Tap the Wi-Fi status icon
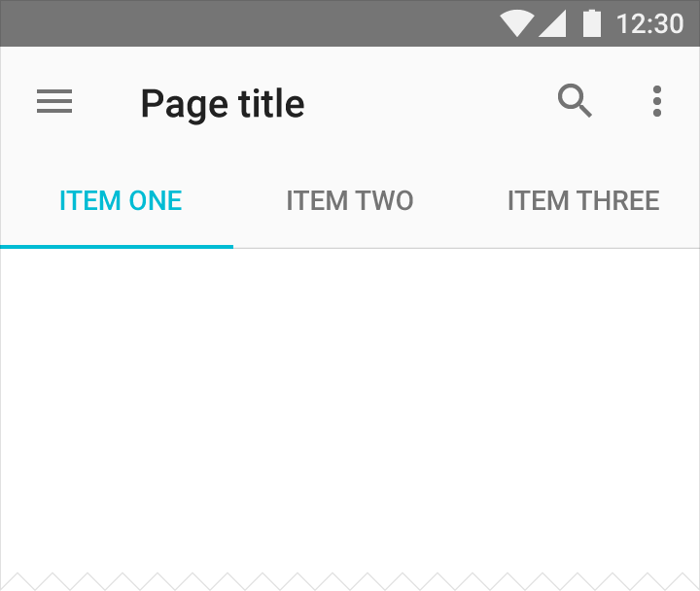Viewport: 700px width, 591px height. coord(517,23)
